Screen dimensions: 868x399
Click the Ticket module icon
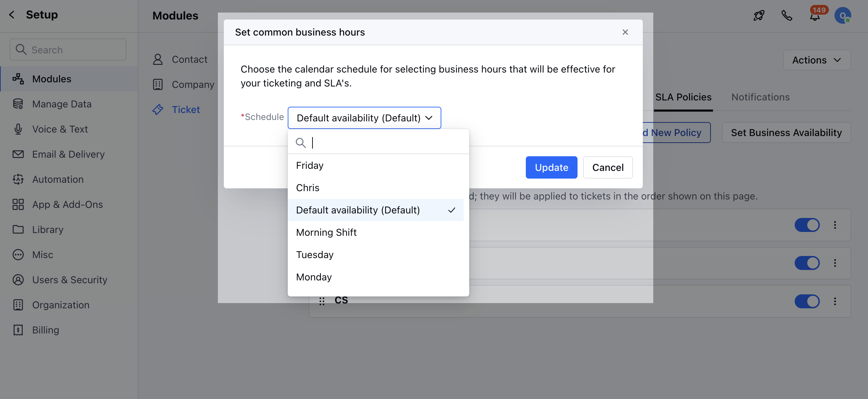click(x=158, y=110)
